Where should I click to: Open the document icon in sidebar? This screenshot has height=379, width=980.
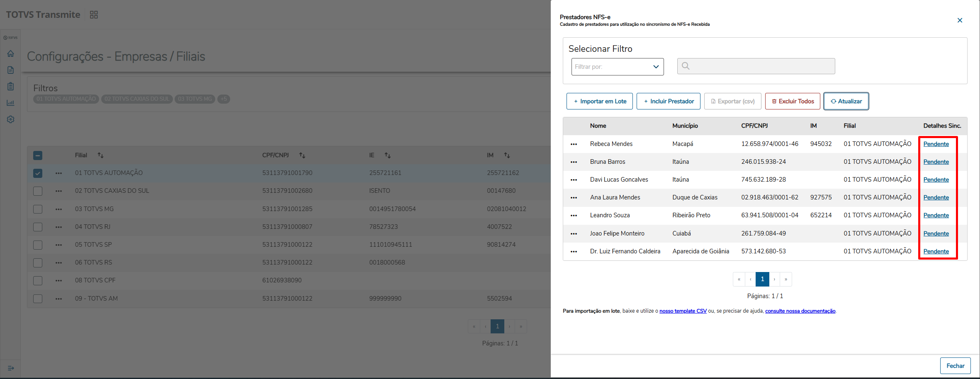click(11, 70)
